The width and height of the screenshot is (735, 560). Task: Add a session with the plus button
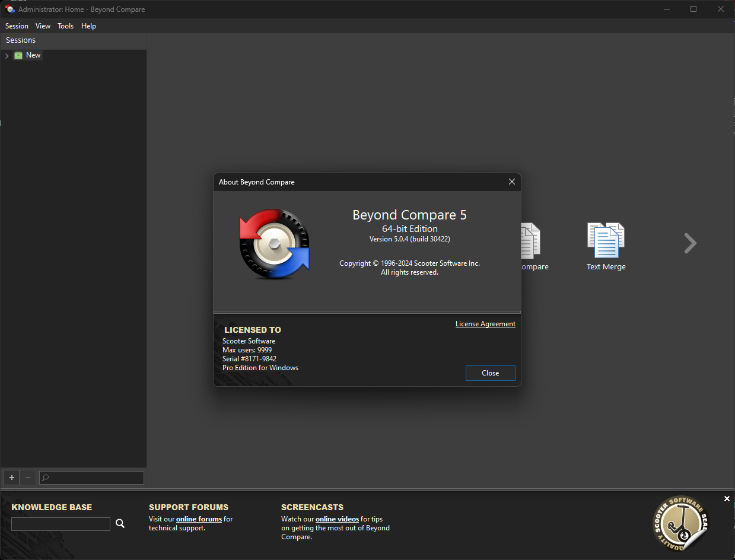click(x=11, y=478)
